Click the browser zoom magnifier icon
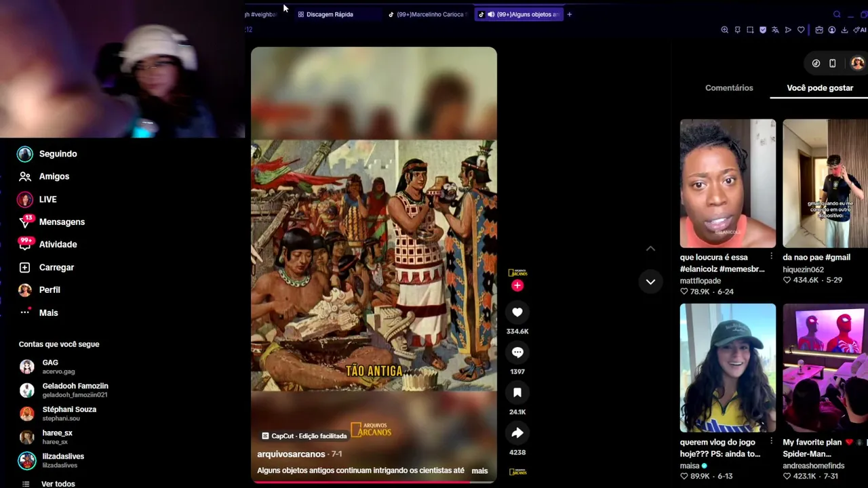868x488 pixels. coord(725,30)
